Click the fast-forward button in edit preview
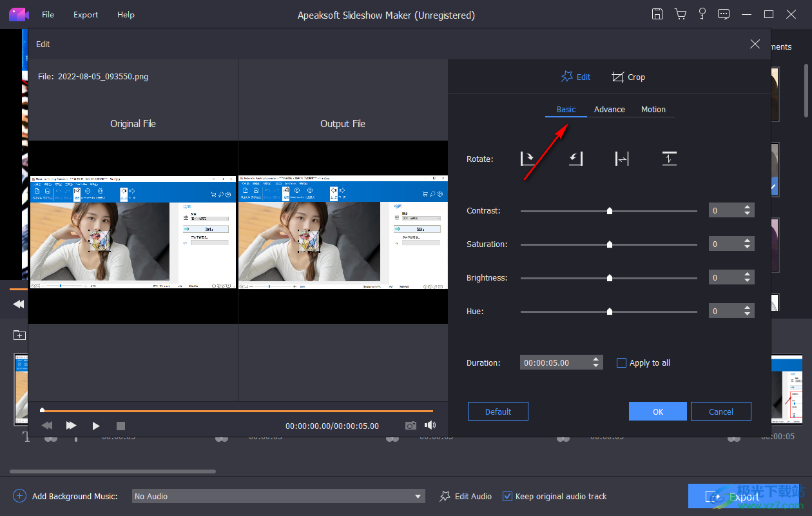 coord(72,426)
